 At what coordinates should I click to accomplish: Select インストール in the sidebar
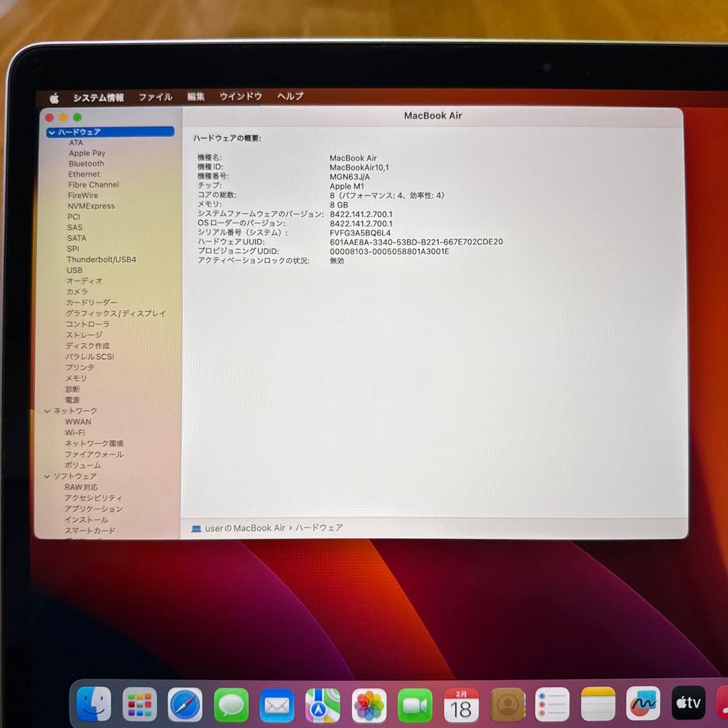pyautogui.click(x=86, y=520)
